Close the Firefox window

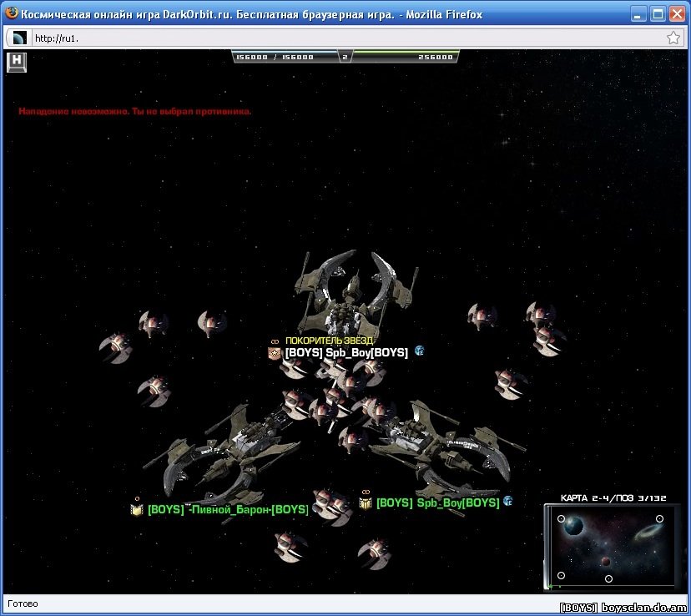click(678, 14)
